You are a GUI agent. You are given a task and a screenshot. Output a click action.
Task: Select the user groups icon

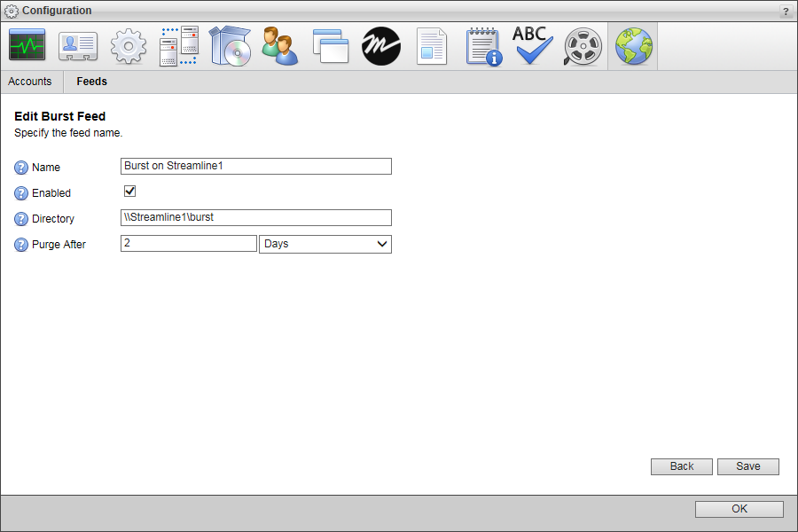point(279,45)
